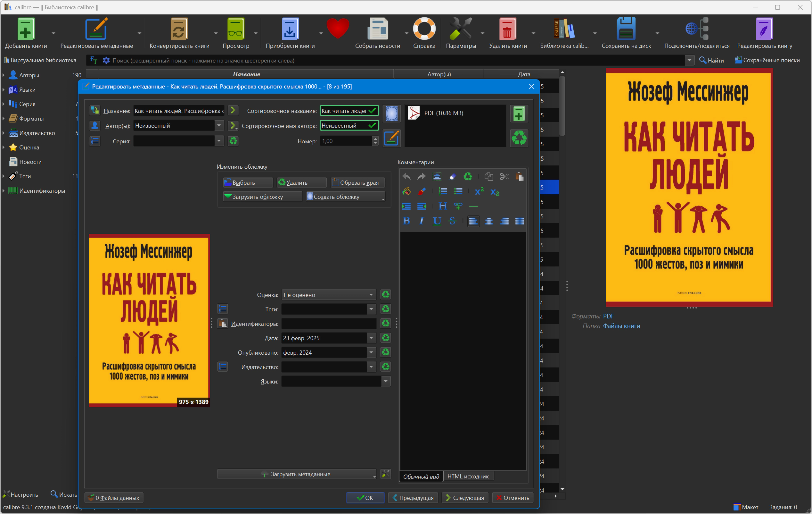Click the scissors cut icon in comments editor

(x=504, y=176)
